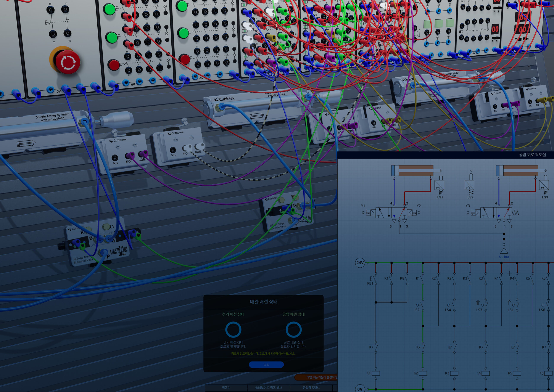Open the 작동기 actuator category

coord(226,388)
